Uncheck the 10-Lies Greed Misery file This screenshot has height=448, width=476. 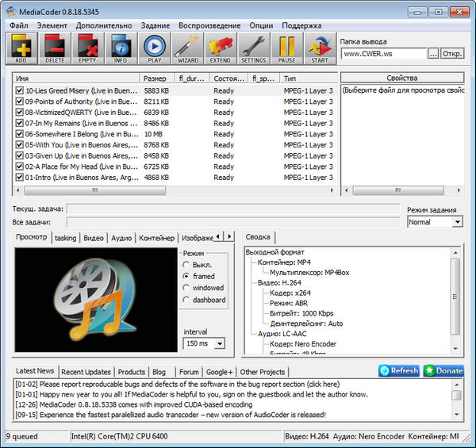19,91
